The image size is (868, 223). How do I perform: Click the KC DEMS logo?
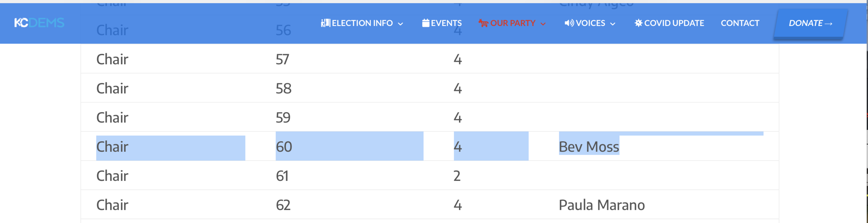39,23
